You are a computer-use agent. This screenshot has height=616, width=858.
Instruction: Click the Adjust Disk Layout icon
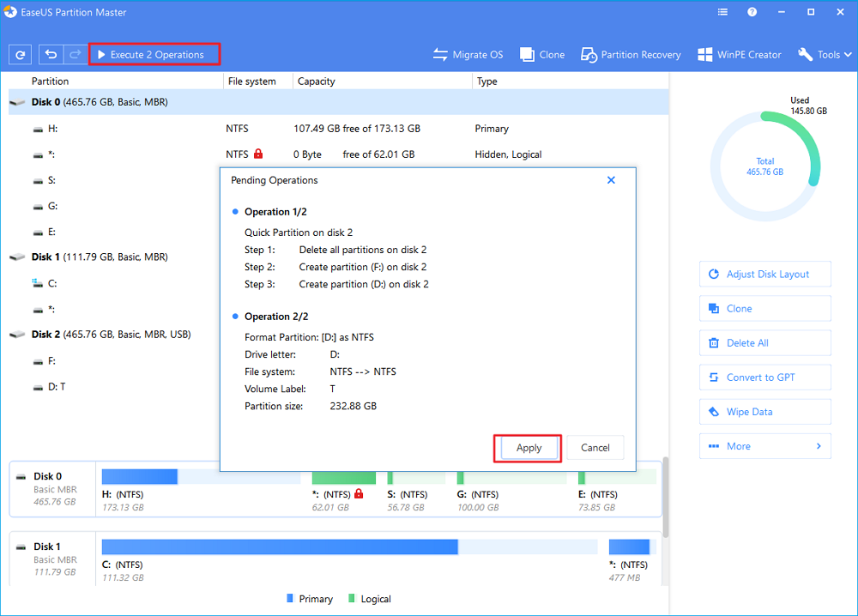[714, 274]
